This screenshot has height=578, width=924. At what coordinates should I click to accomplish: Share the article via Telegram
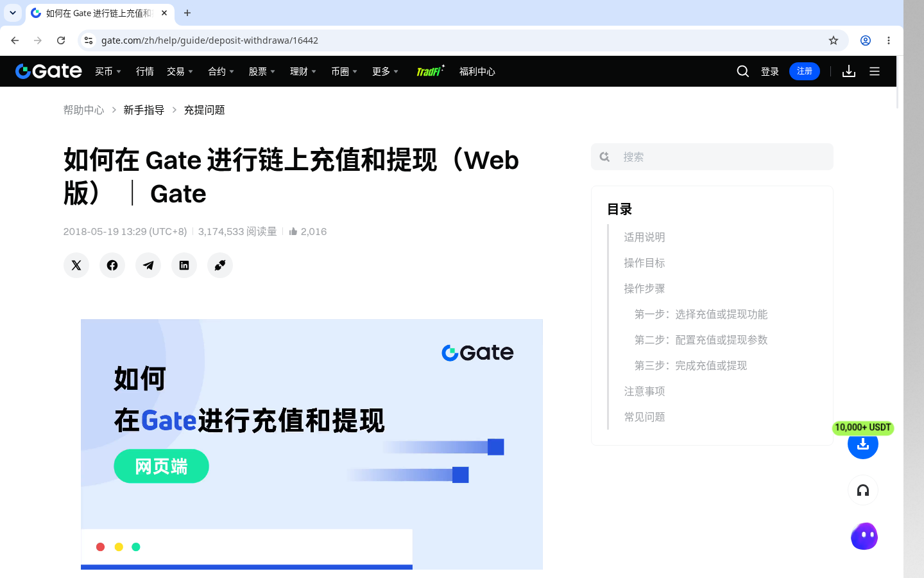point(148,265)
